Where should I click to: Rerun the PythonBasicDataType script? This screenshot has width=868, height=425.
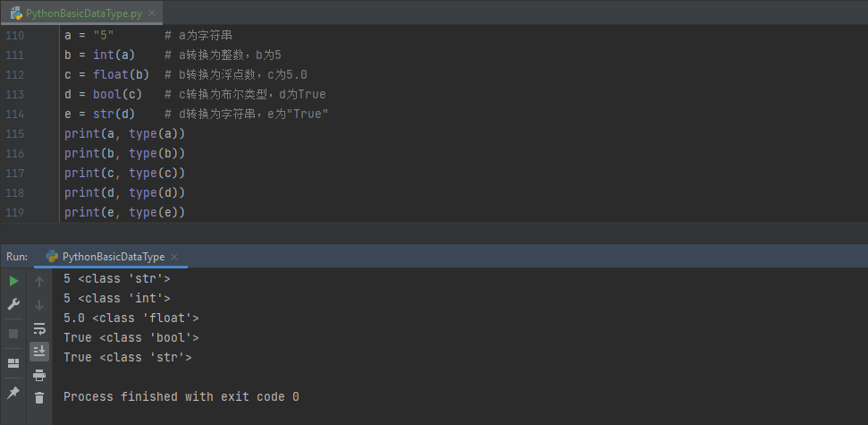(x=13, y=281)
